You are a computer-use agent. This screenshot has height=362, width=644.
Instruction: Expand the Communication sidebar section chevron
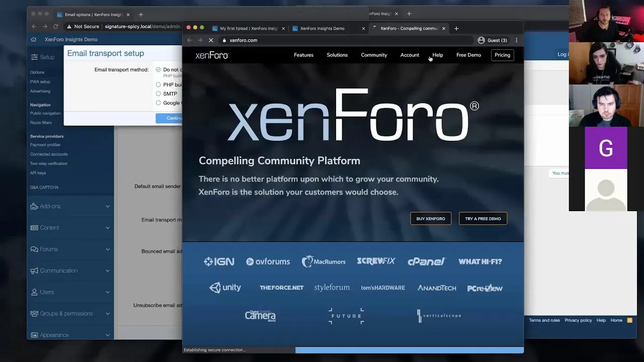point(108,270)
